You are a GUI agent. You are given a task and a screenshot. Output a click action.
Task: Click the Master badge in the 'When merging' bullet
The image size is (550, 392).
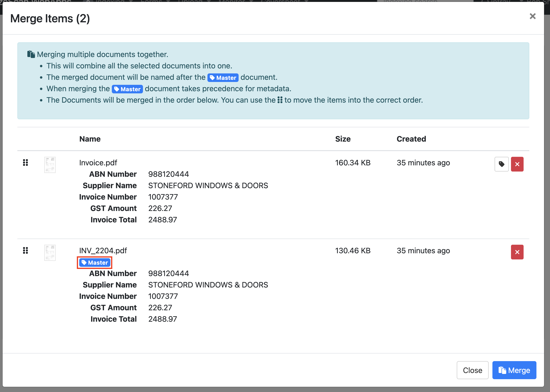coord(127,89)
